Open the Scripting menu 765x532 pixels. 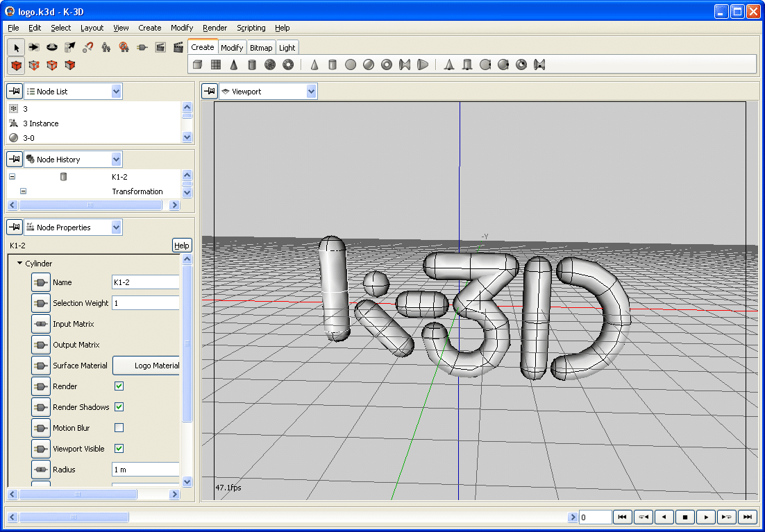(251, 28)
